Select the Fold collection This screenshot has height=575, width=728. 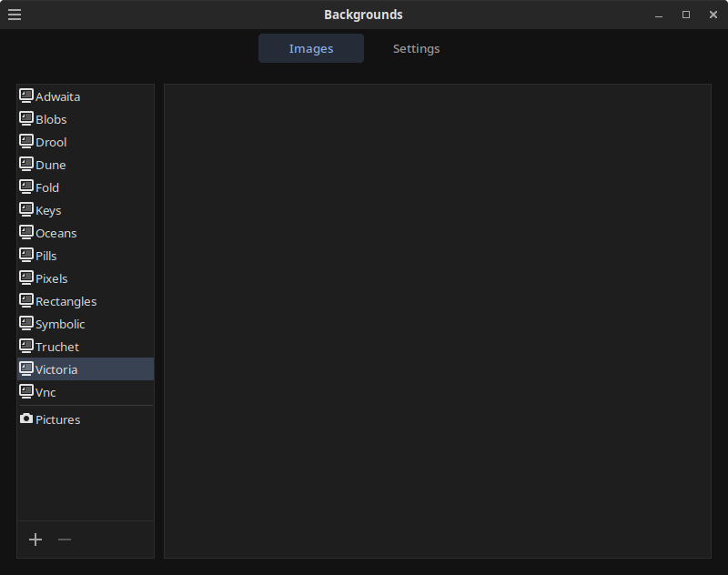tap(86, 187)
